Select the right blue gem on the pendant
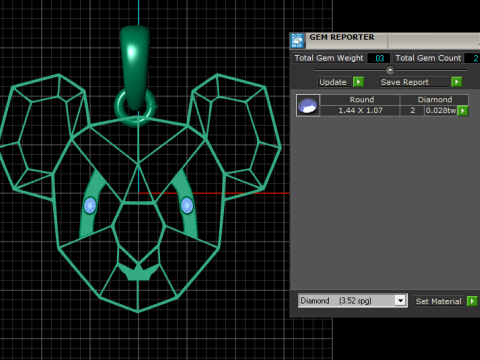 (187, 205)
